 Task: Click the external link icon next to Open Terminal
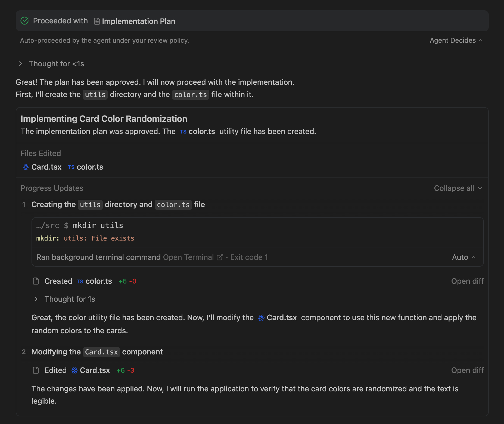[220, 257]
